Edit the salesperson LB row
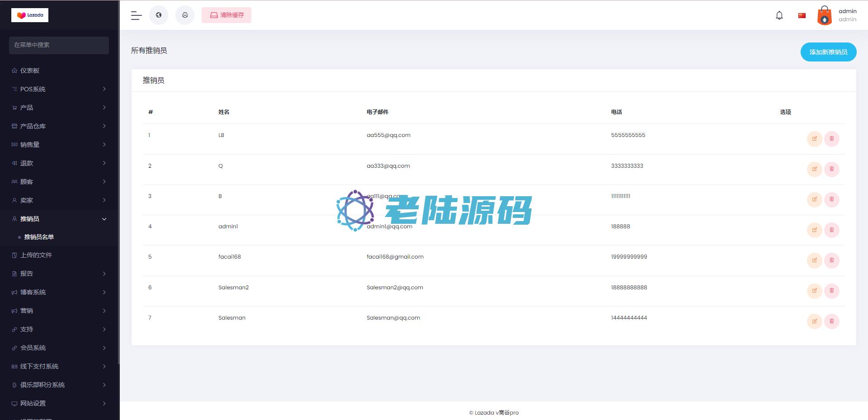The height and width of the screenshot is (420, 868). (814, 139)
